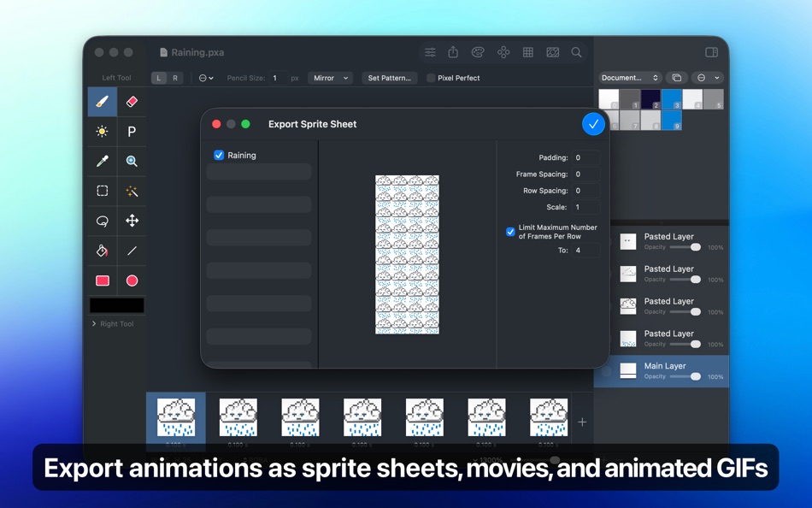Select the filled Ellipse tool
This screenshot has height=508, width=812.
[131, 281]
